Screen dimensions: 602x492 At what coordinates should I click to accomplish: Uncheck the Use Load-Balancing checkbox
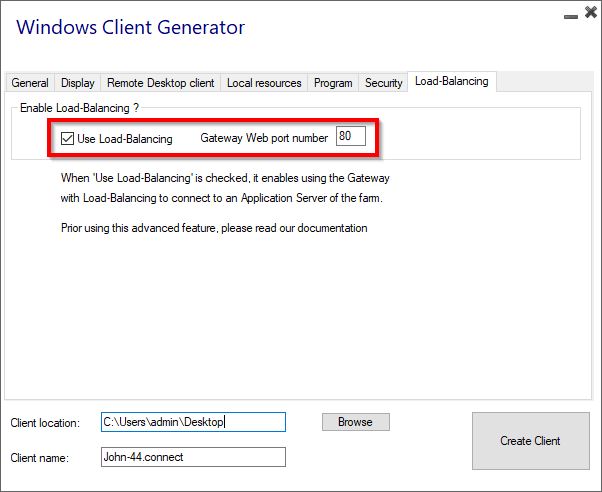[x=68, y=139]
